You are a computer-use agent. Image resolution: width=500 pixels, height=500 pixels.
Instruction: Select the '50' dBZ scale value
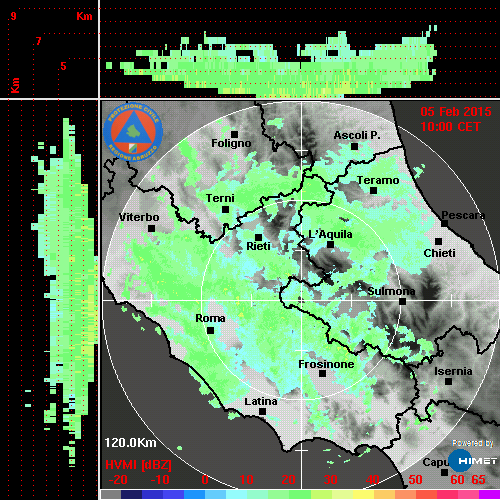click(x=415, y=480)
